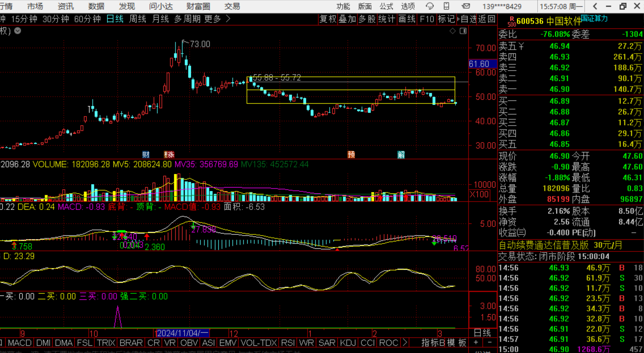
Task: Add stock with the +自选 button
Action: pos(468,19)
